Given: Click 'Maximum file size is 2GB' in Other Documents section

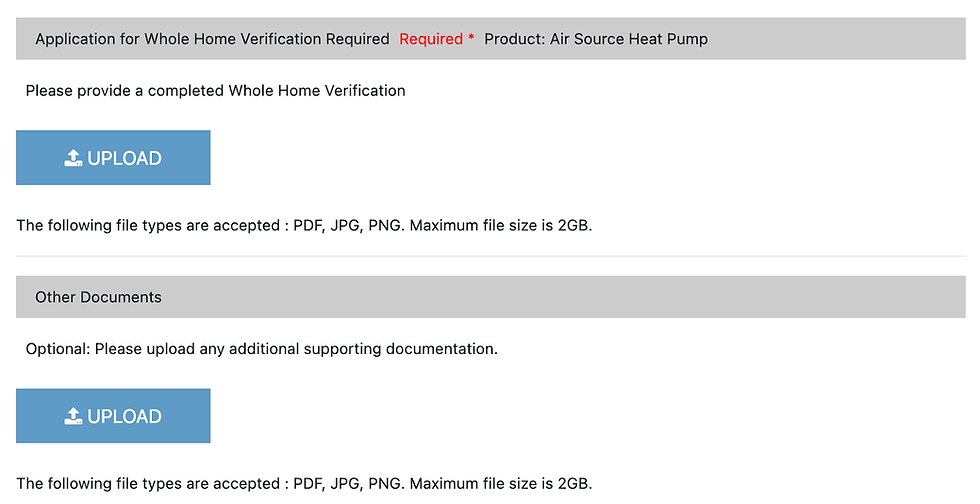Looking at the screenshot, I should [x=501, y=483].
